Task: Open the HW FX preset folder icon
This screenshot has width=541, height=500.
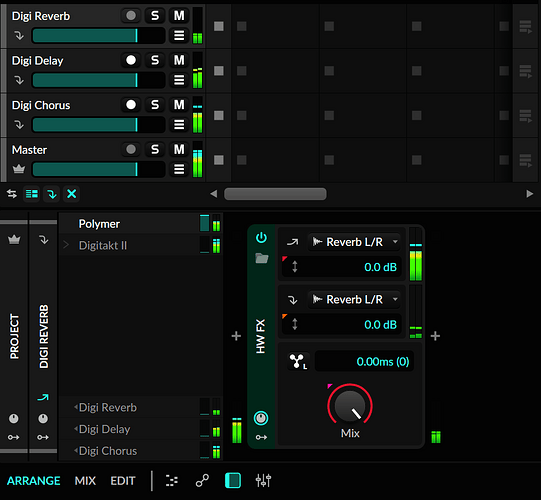Action: click(262, 258)
